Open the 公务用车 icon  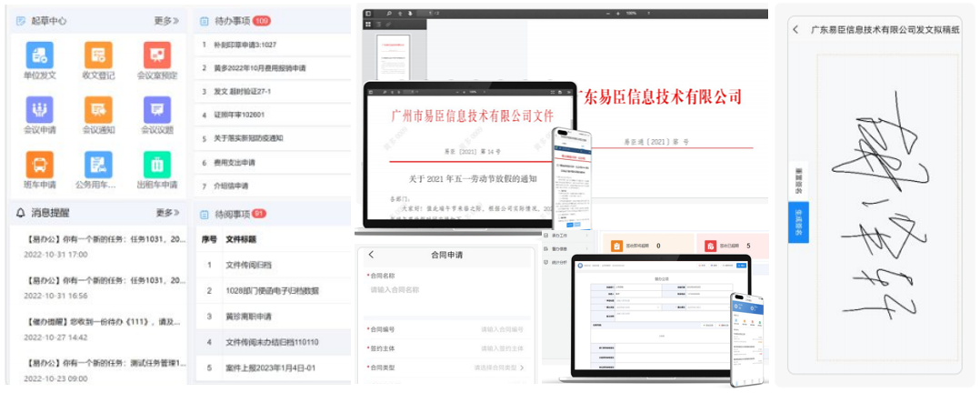click(x=98, y=165)
